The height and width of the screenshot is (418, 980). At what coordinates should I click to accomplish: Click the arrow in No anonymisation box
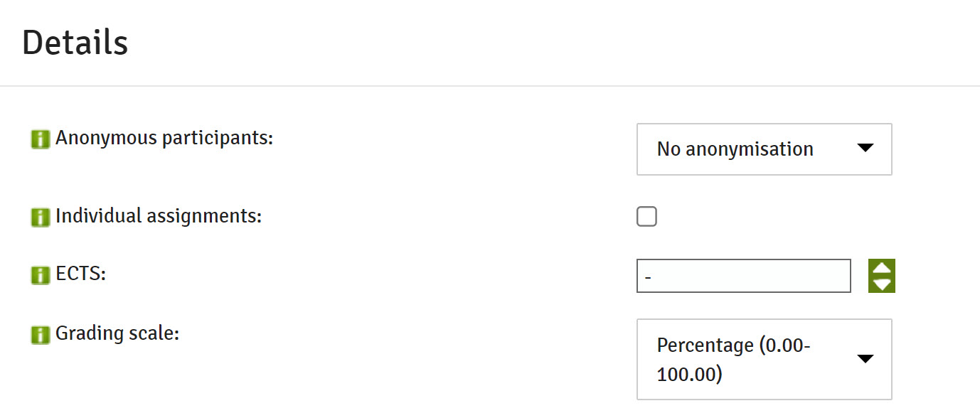click(865, 148)
